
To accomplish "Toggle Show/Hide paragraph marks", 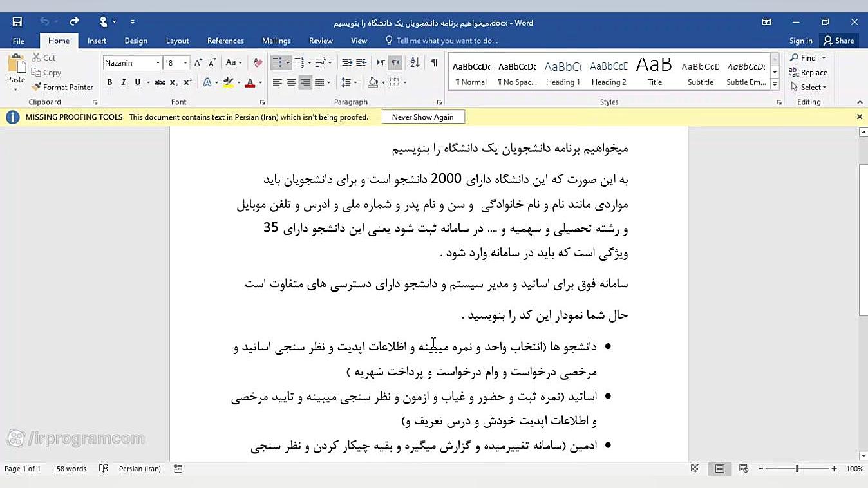I will 435,62.
